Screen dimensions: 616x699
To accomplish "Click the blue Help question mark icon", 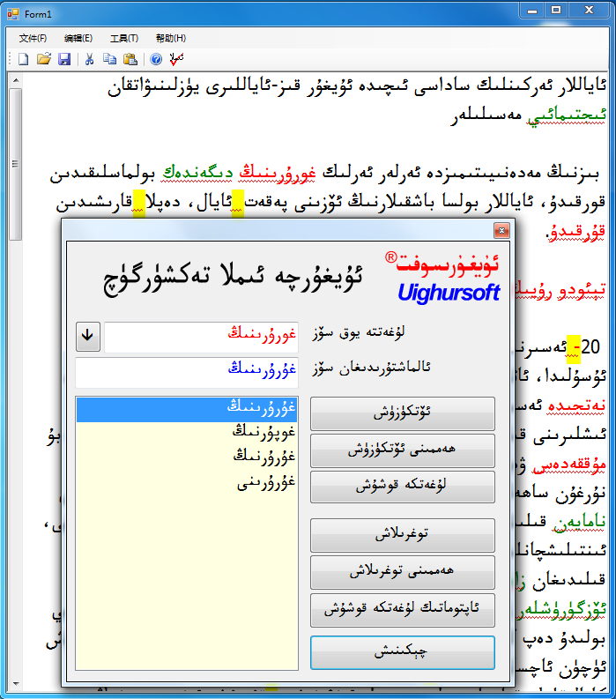I will coord(156,59).
